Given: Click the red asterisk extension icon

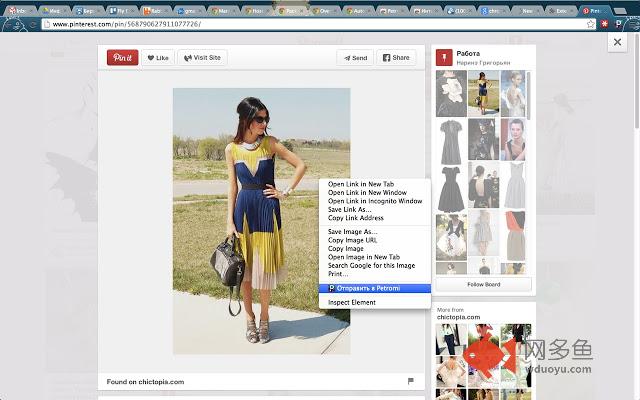Looking at the screenshot, I should tap(604, 24).
